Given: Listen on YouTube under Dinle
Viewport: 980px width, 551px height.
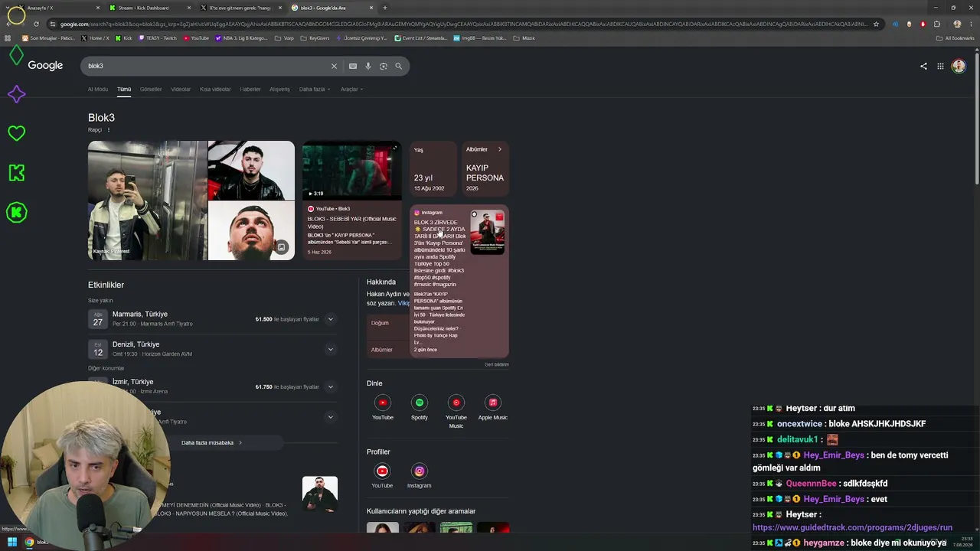Looking at the screenshot, I should coord(383,407).
